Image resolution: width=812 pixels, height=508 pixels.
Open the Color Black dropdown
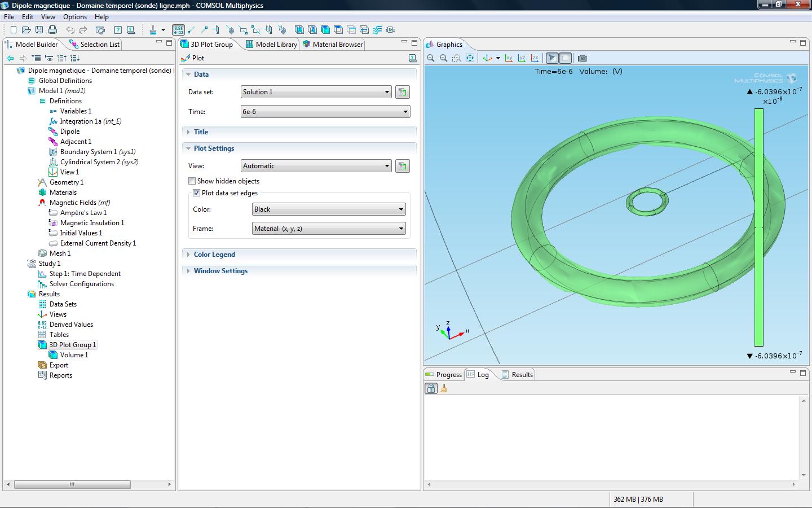pyautogui.click(x=329, y=209)
